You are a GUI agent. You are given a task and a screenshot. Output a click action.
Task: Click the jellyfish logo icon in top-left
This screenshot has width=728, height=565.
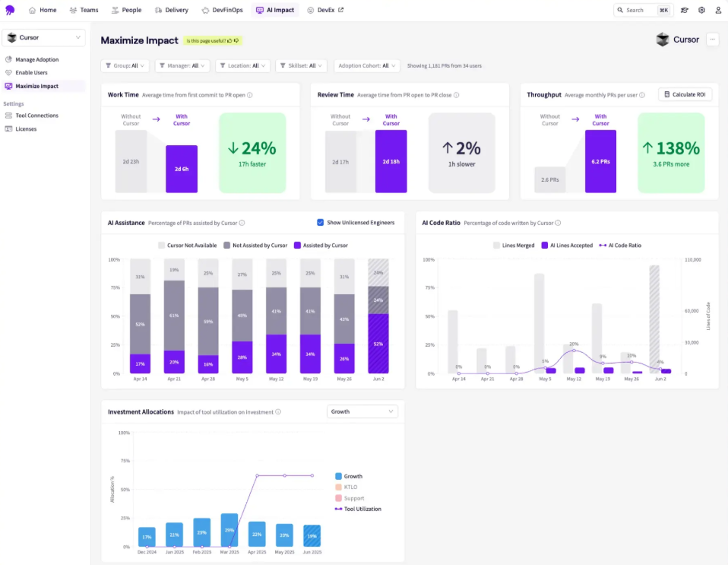coord(10,10)
